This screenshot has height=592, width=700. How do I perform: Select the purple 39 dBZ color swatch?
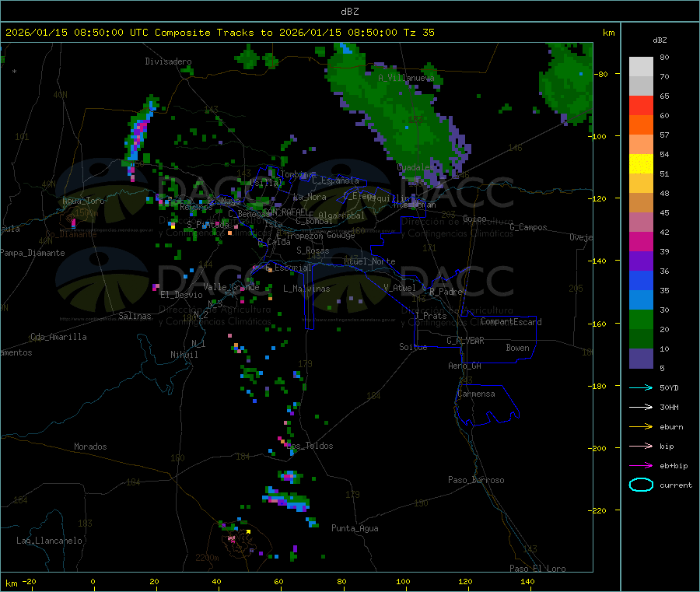641,261
